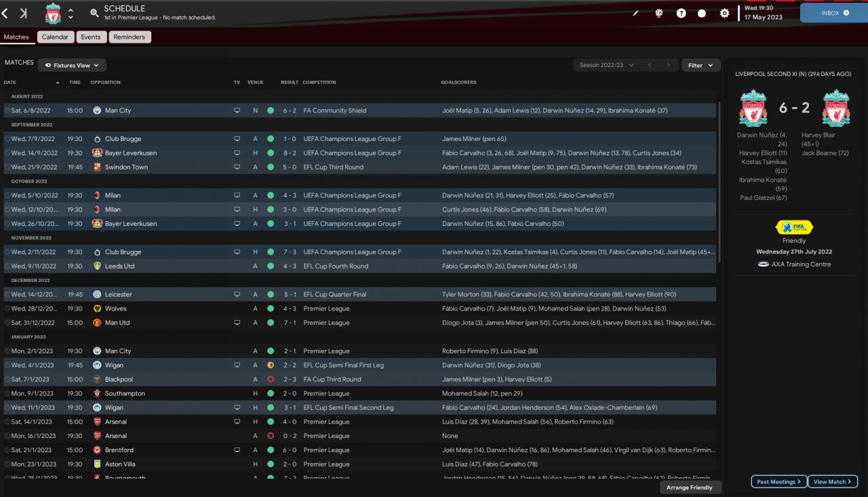The width and height of the screenshot is (868, 497).
Task: Click the left Liverpool crest in the side panel
Action: (x=753, y=108)
